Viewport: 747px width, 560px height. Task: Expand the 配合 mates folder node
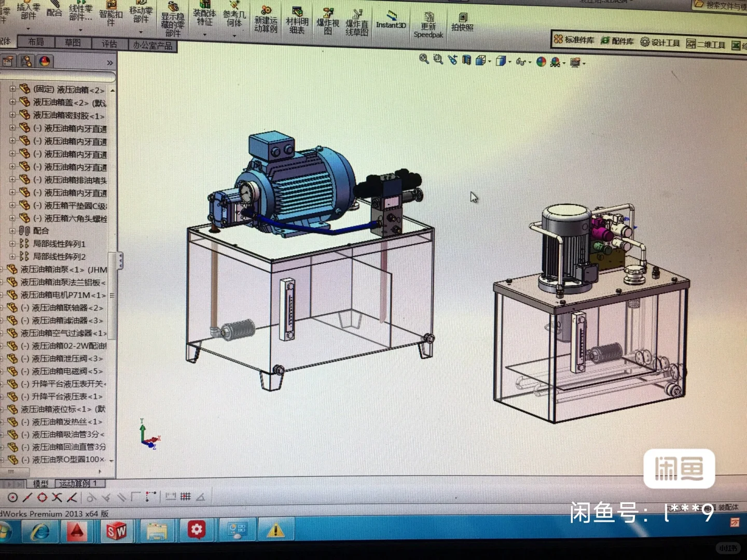[12, 231]
